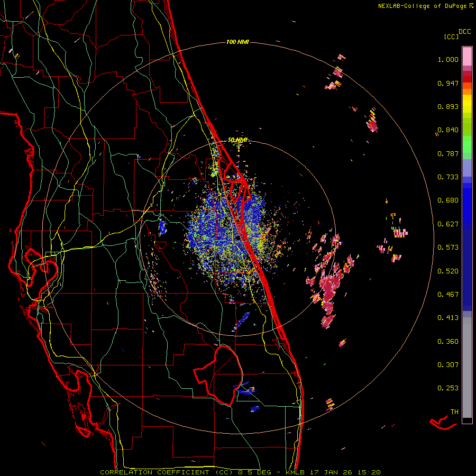Click the 0.253 legend value
This screenshot has height=476, width=476.
[x=448, y=388]
